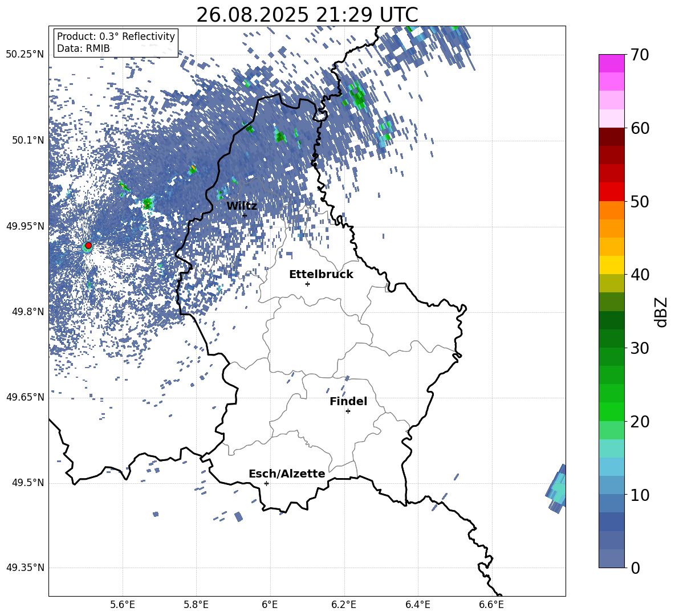675x616 pixels.
Task: Click the 50.1°N latitude label
Action: pyautogui.click(x=27, y=140)
